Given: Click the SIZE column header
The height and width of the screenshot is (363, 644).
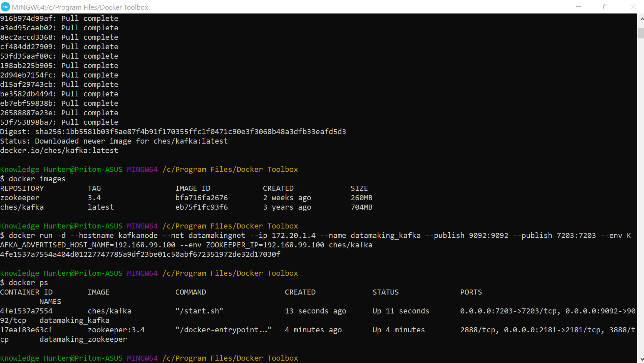Looking at the screenshot, I should pyautogui.click(x=359, y=188).
